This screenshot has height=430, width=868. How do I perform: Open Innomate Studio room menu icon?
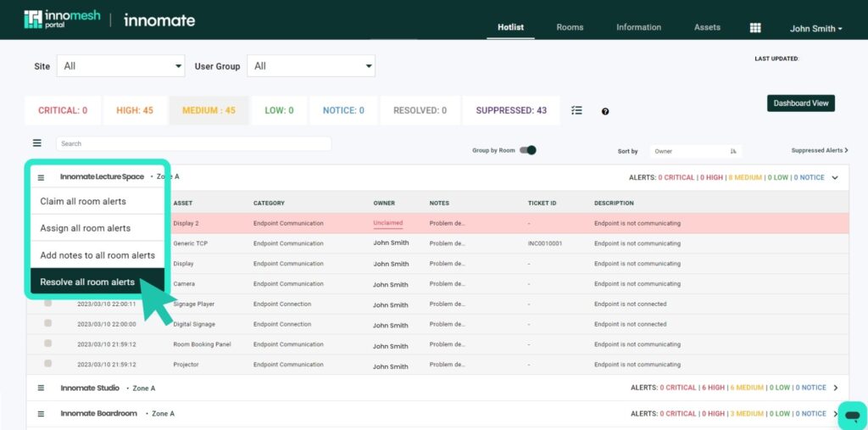tap(41, 388)
